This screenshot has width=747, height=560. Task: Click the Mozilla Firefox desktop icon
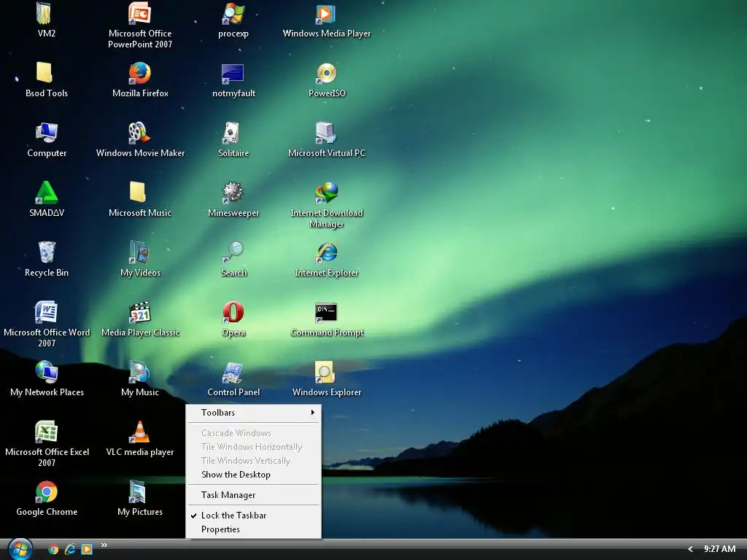tap(139, 74)
